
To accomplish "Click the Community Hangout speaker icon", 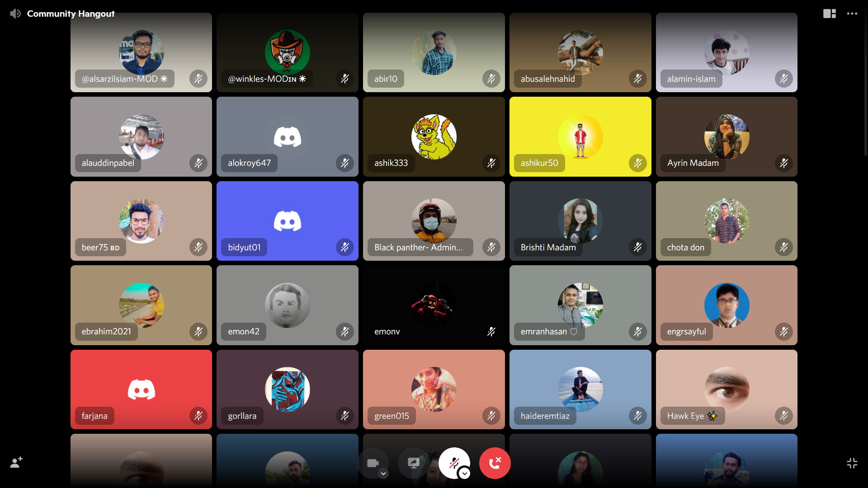I will 15,14.
